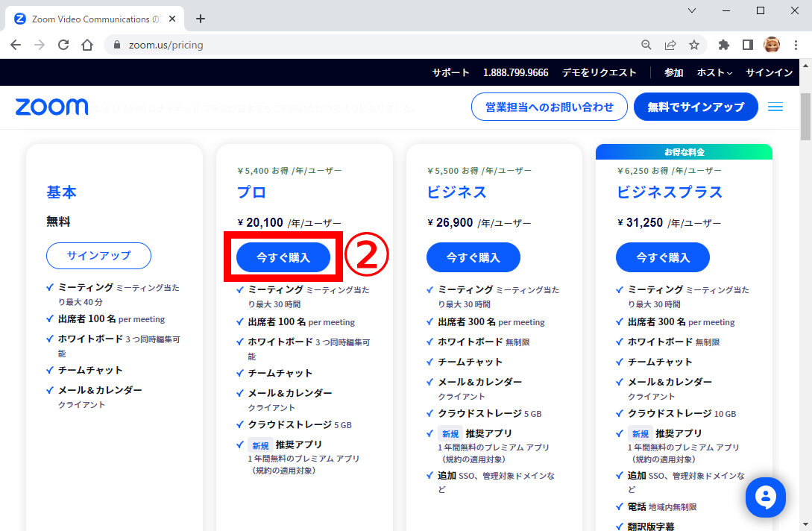812x531 pixels.
Task: Click the ビジネスプラス plan title
Action: (x=669, y=192)
